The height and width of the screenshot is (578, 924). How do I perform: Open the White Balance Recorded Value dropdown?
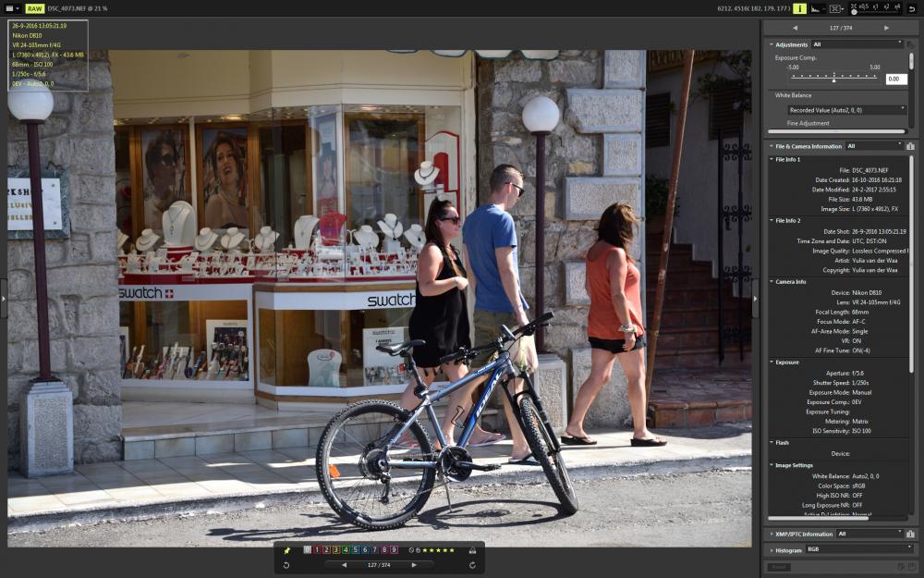pyautogui.click(x=846, y=110)
